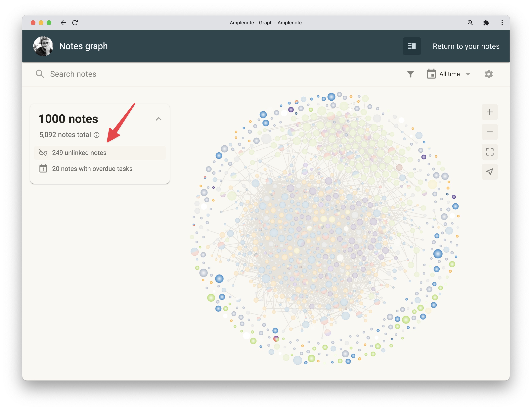532x410 pixels.
Task: Click the overdue calendar alert icon
Action: point(43,168)
